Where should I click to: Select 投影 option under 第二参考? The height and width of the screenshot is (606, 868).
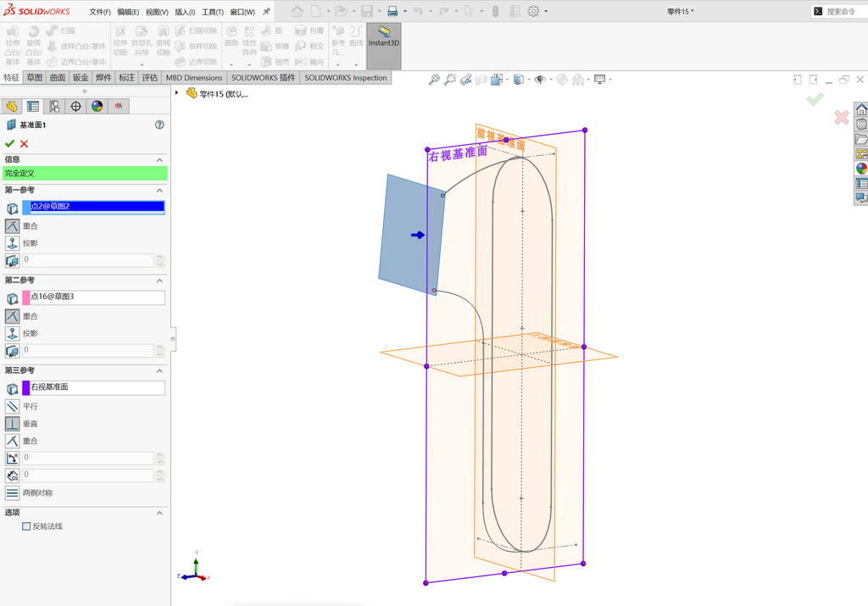click(x=12, y=333)
